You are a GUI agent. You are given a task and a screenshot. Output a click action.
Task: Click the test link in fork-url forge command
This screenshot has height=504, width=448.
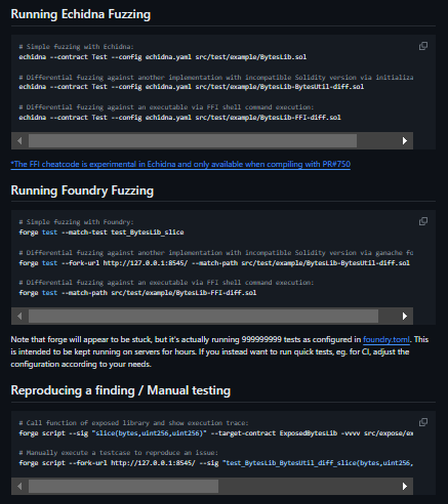click(49, 263)
